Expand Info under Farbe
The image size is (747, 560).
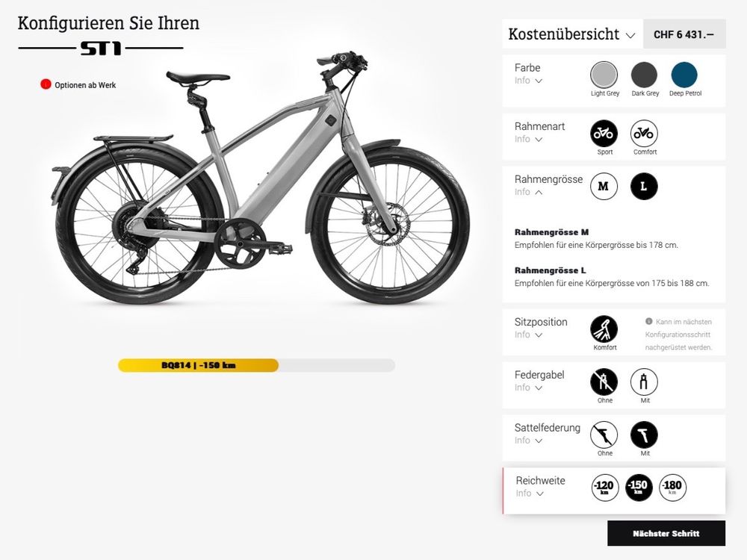coord(528,81)
